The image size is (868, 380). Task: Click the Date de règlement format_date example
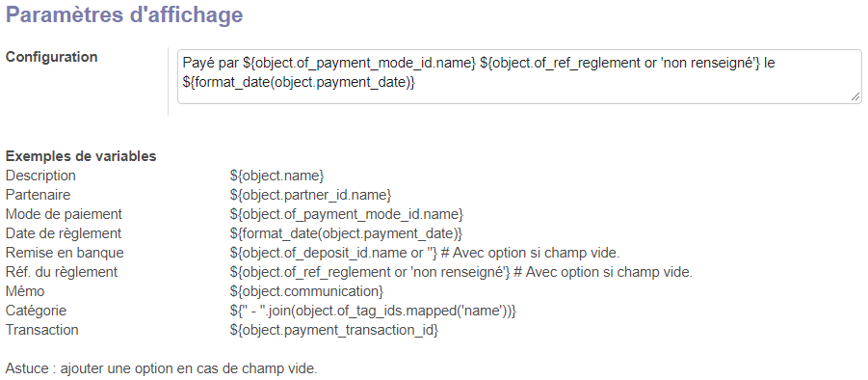click(346, 233)
